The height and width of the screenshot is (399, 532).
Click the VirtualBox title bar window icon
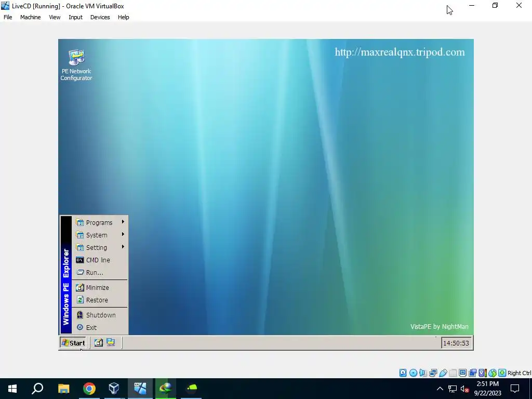[5, 6]
